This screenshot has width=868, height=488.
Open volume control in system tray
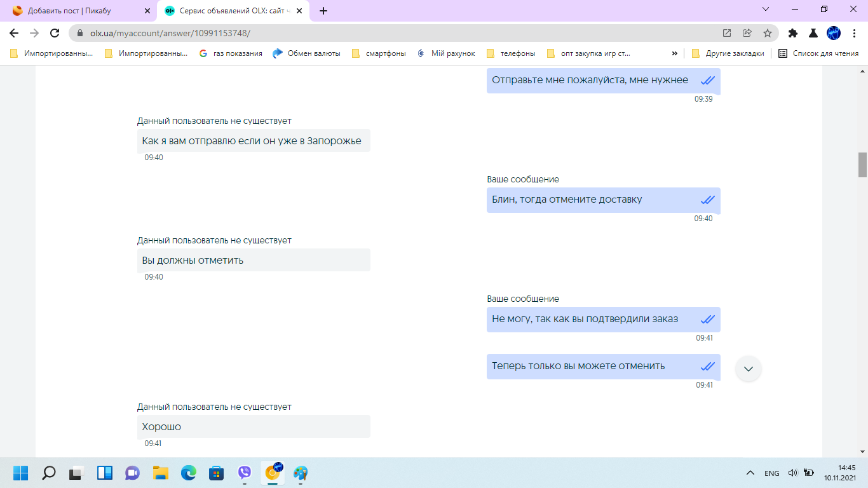(792, 473)
